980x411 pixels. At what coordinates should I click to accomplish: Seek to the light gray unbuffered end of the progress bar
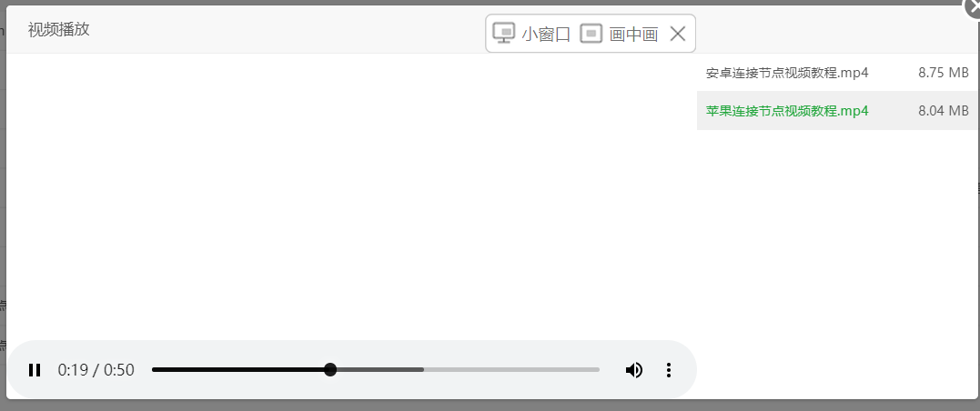(x=511, y=370)
